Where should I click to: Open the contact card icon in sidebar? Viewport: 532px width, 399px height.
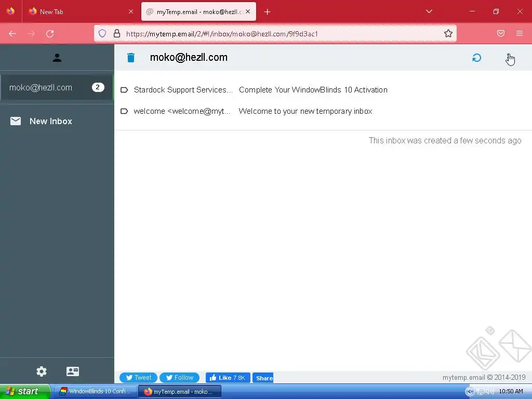click(x=73, y=371)
